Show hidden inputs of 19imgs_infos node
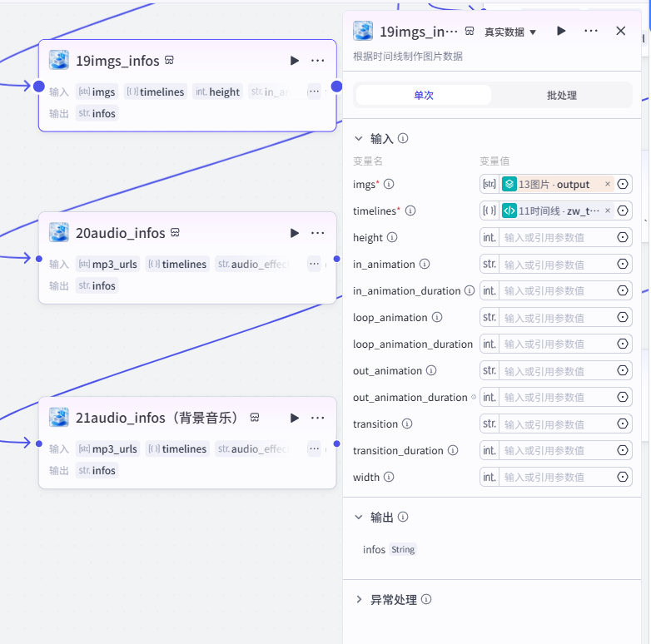This screenshot has width=651, height=644. coord(314,92)
